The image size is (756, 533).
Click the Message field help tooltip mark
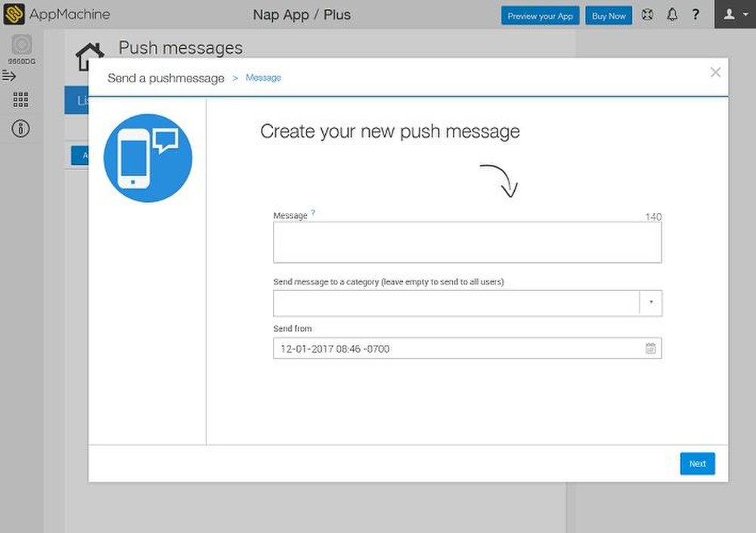tap(313, 213)
